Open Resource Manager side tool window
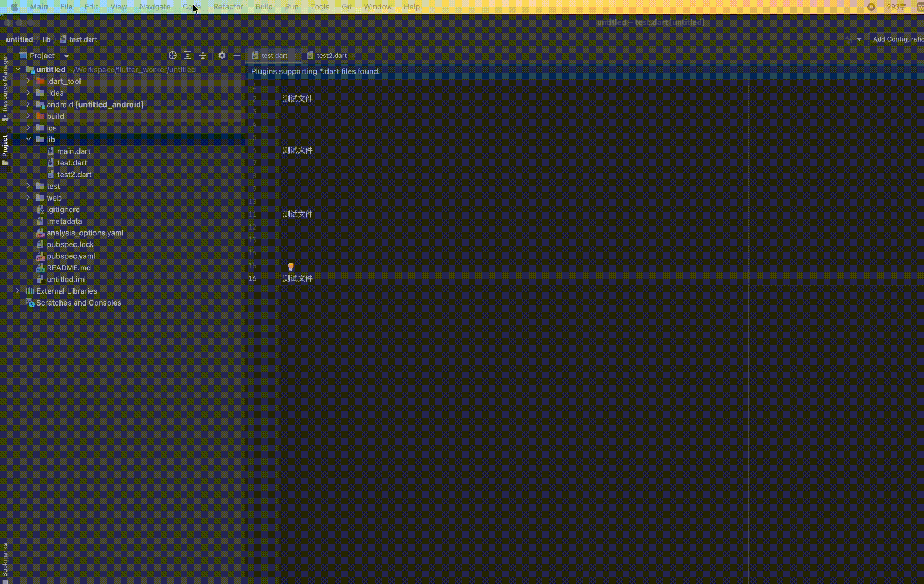Viewport: 924px width, 584px height. click(x=5, y=88)
